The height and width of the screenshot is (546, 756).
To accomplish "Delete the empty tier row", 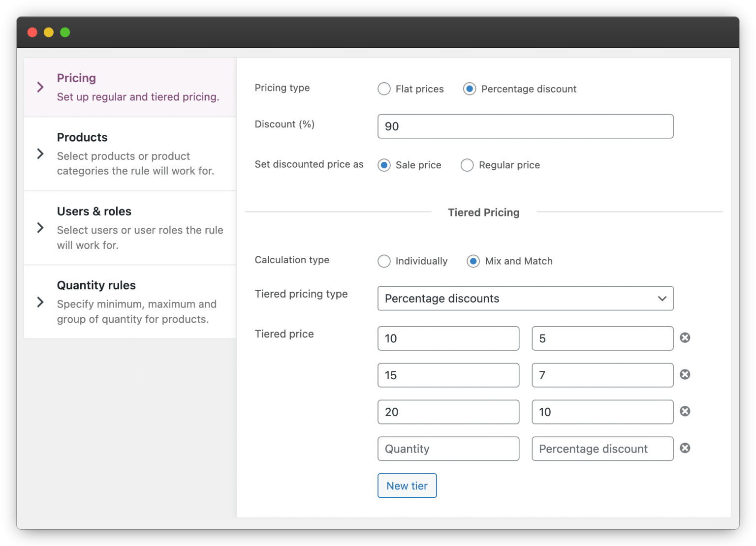I will click(x=685, y=448).
